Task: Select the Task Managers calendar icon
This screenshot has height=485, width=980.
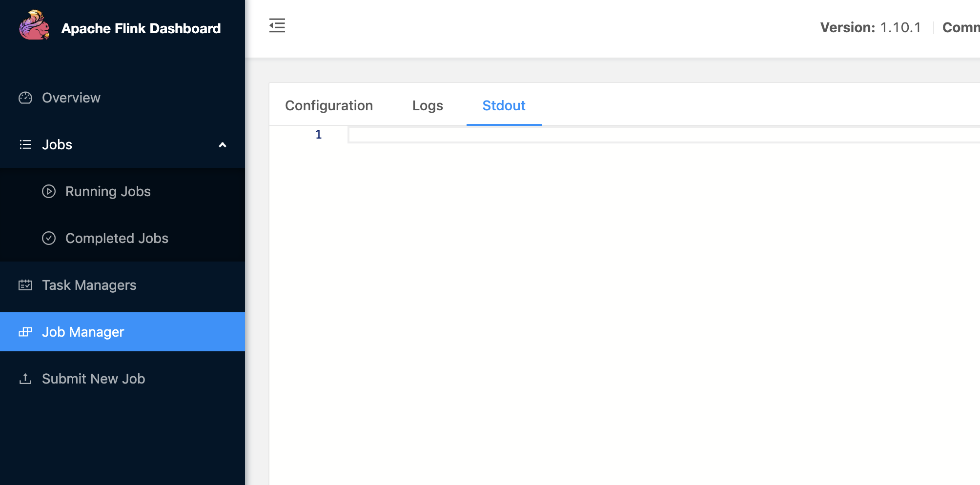Action: tap(25, 285)
